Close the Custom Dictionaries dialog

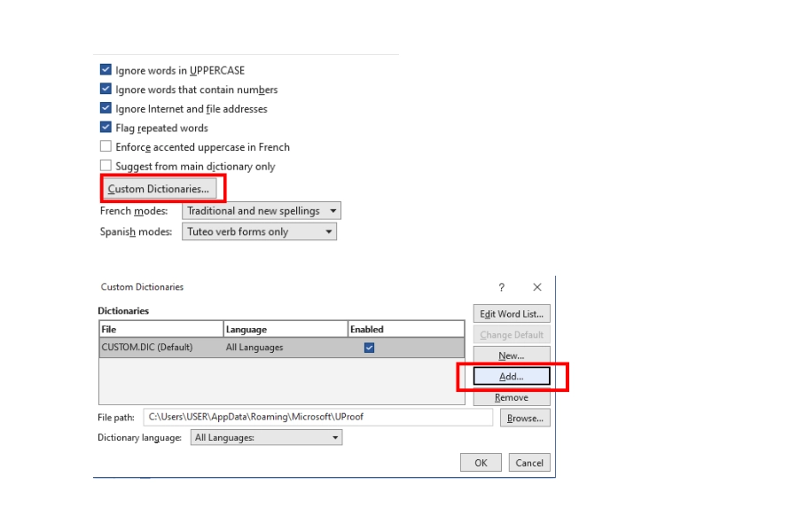coord(537,287)
